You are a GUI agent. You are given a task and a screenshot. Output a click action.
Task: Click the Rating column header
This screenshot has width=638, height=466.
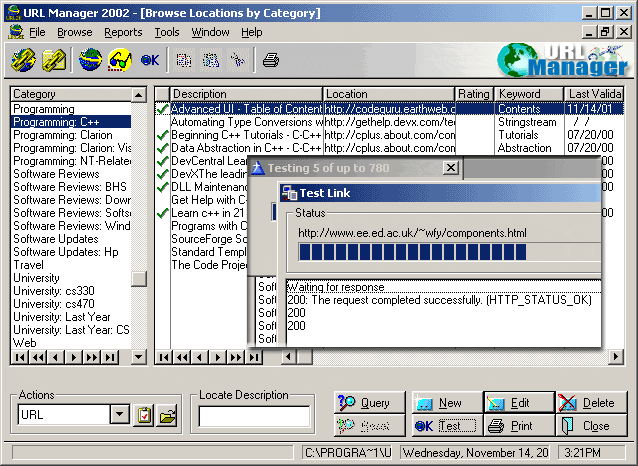point(474,94)
